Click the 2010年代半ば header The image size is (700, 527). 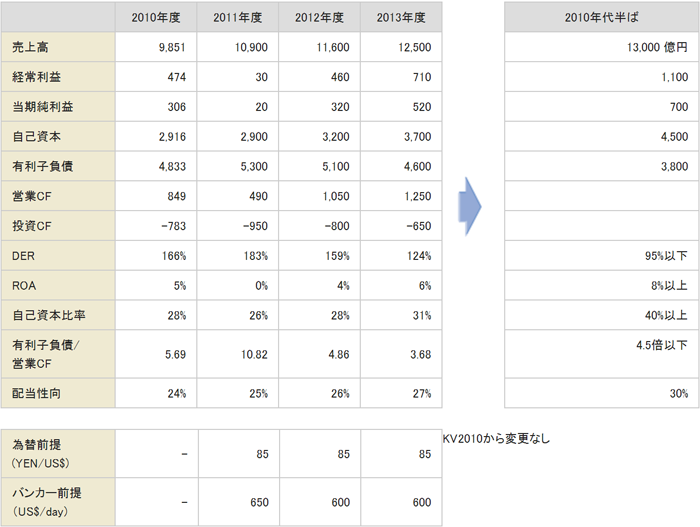pos(601,17)
